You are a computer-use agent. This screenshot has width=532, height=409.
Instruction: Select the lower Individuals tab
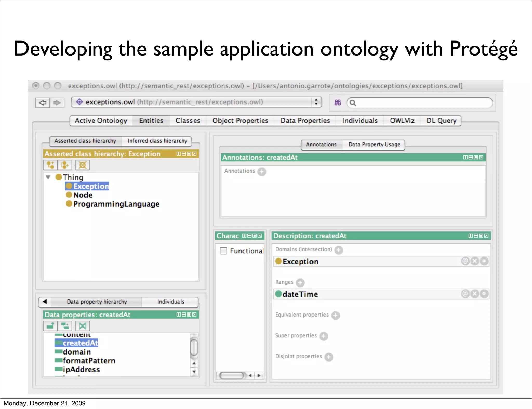point(171,302)
